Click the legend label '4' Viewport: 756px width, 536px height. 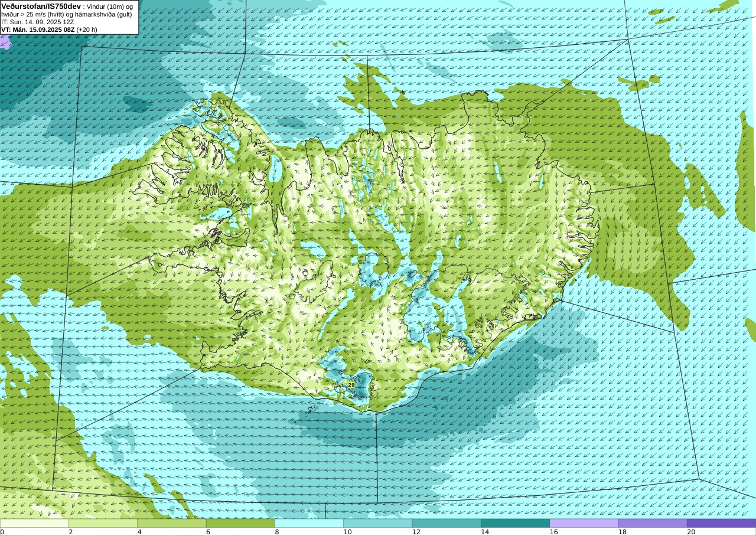click(x=139, y=532)
